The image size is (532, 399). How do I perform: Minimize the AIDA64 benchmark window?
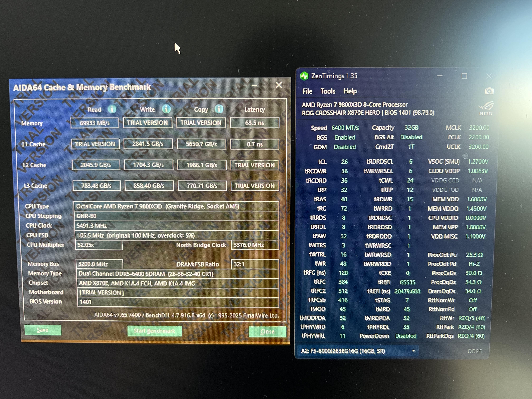tap(255, 85)
